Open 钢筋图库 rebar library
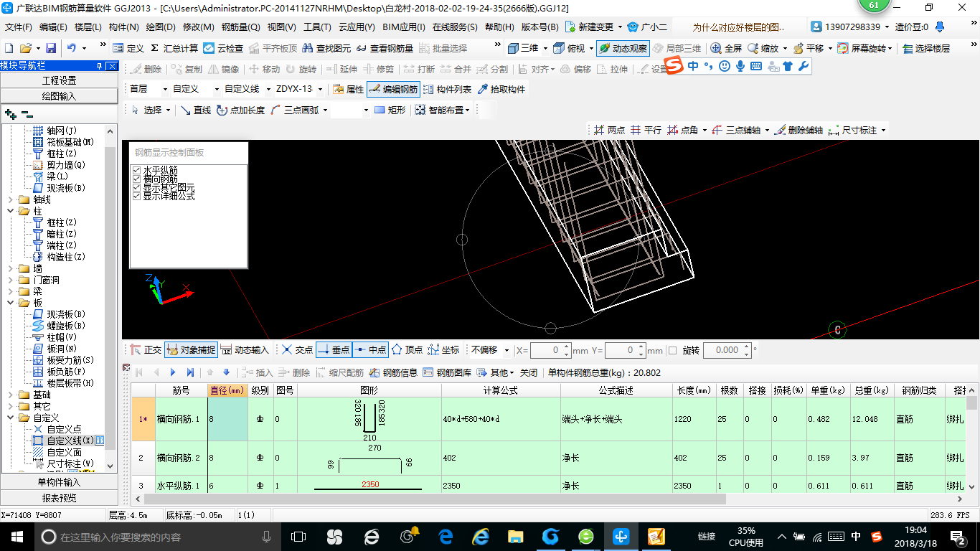 (447, 372)
